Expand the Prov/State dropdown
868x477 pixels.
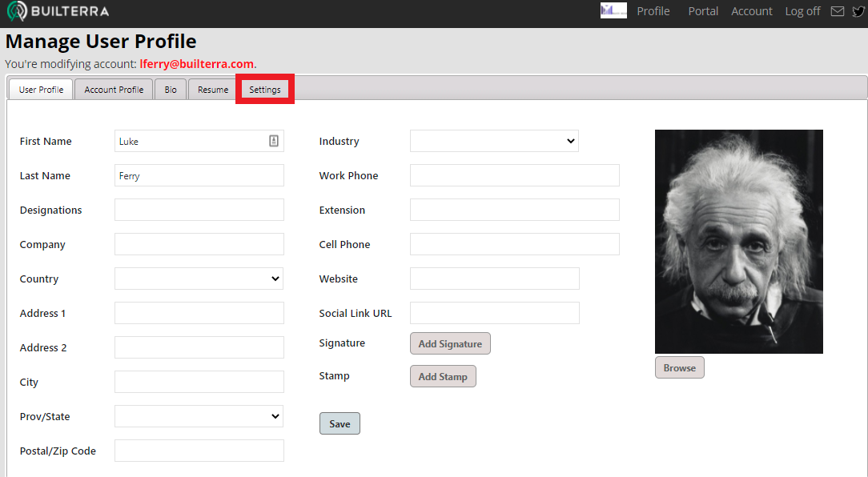click(199, 416)
